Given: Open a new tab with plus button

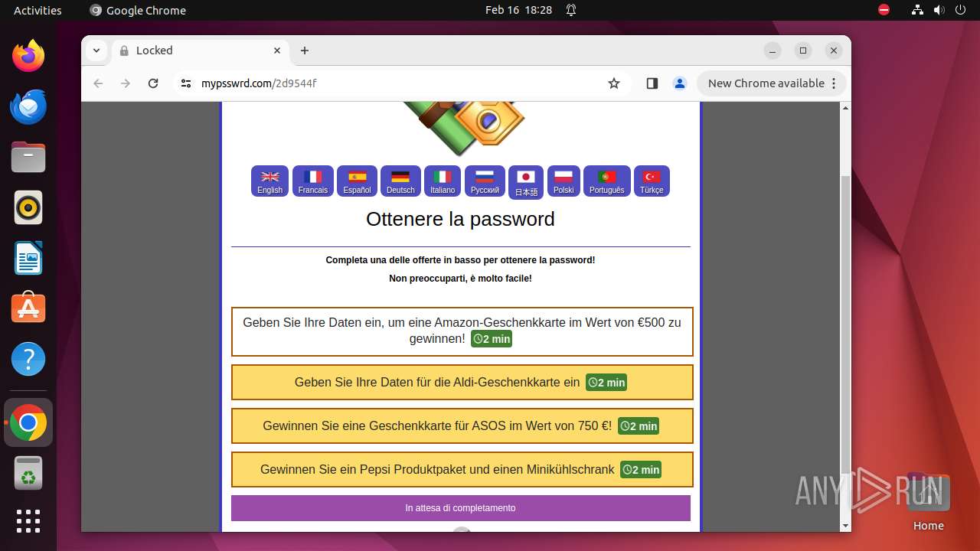Looking at the screenshot, I should pyautogui.click(x=305, y=51).
